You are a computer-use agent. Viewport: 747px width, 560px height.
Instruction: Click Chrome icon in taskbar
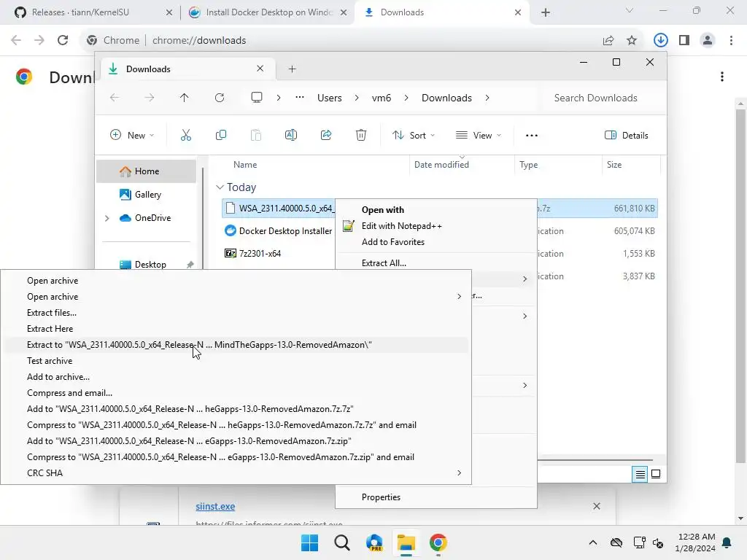(x=438, y=542)
